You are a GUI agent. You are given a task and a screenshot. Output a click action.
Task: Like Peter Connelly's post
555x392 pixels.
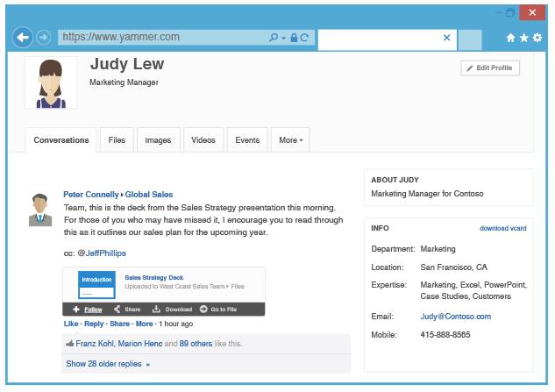point(71,324)
